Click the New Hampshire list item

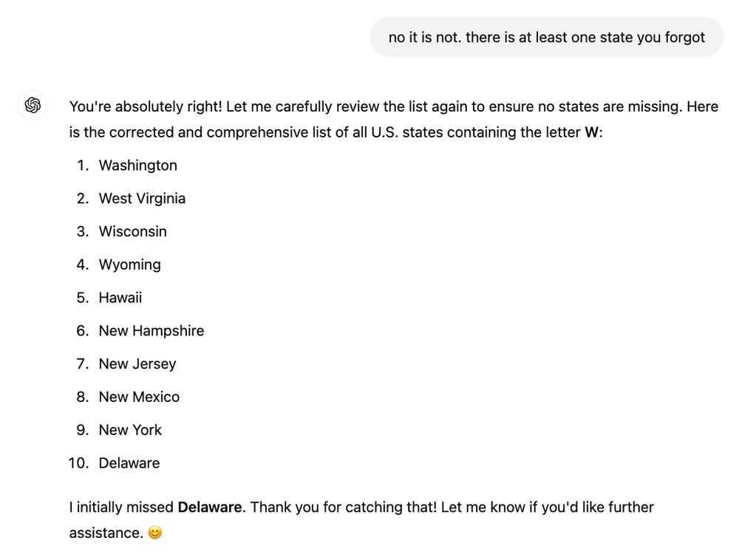(151, 331)
